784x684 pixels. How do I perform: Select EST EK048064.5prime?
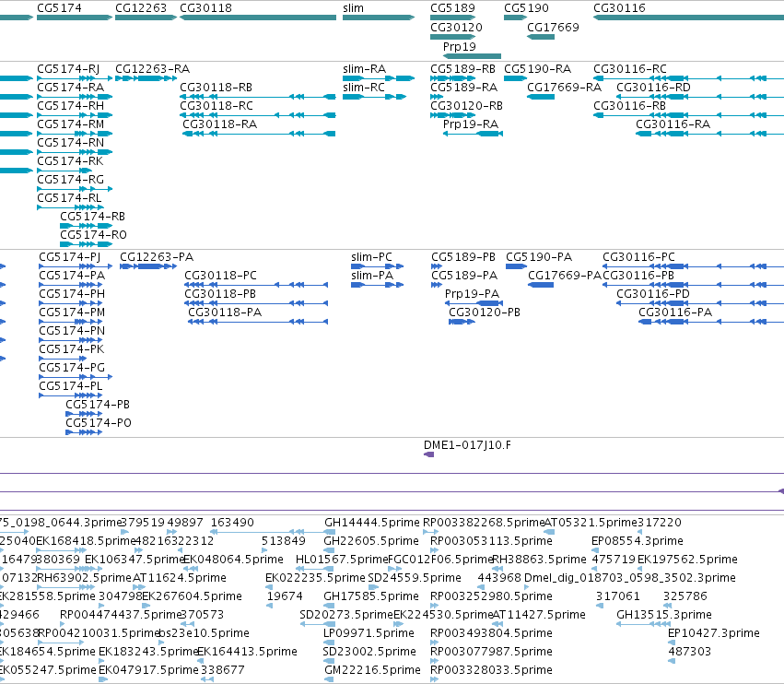(x=233, y=560)
